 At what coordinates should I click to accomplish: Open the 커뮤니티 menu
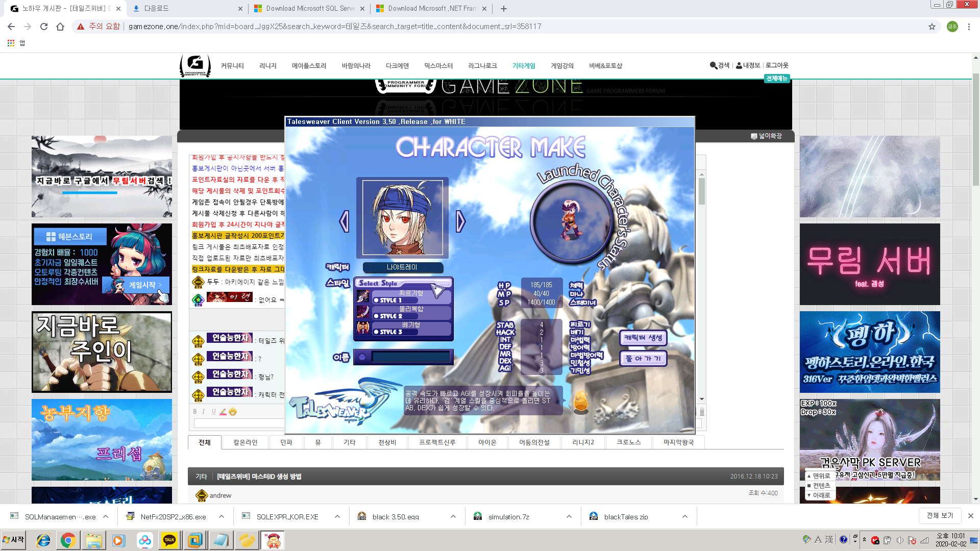(x=232, y=66)
